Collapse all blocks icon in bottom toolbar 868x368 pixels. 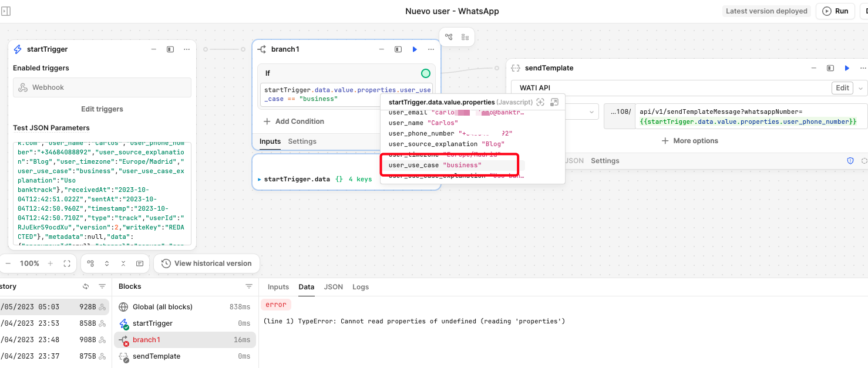coord(123,264)
